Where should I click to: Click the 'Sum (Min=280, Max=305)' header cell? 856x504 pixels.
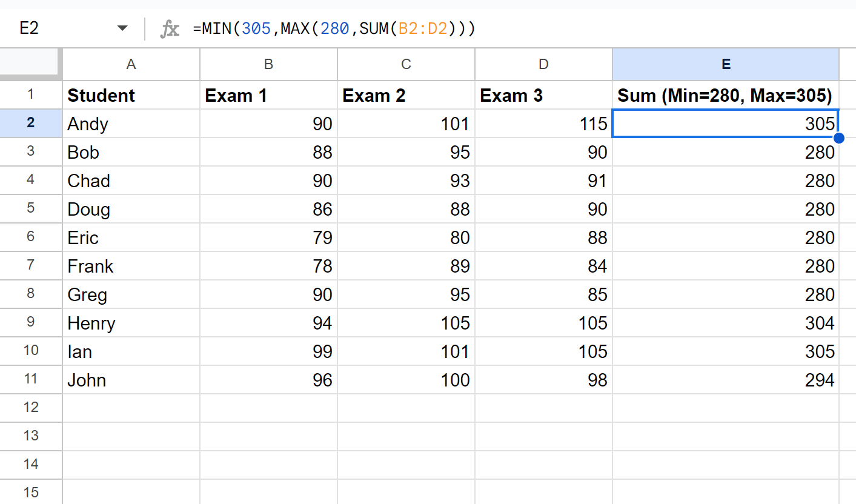(726, 95)
